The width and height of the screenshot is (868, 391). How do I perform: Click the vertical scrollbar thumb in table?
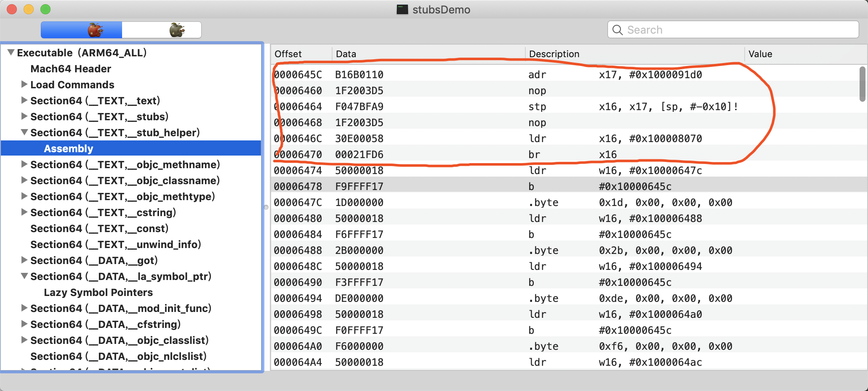(862, 84)
